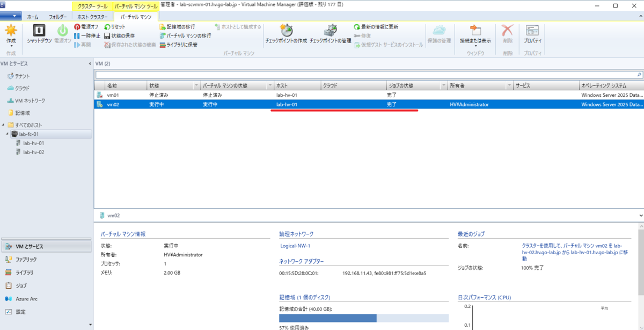
Task: Open the 所有者 column filter dropdown
Action: tap(509, 85)
